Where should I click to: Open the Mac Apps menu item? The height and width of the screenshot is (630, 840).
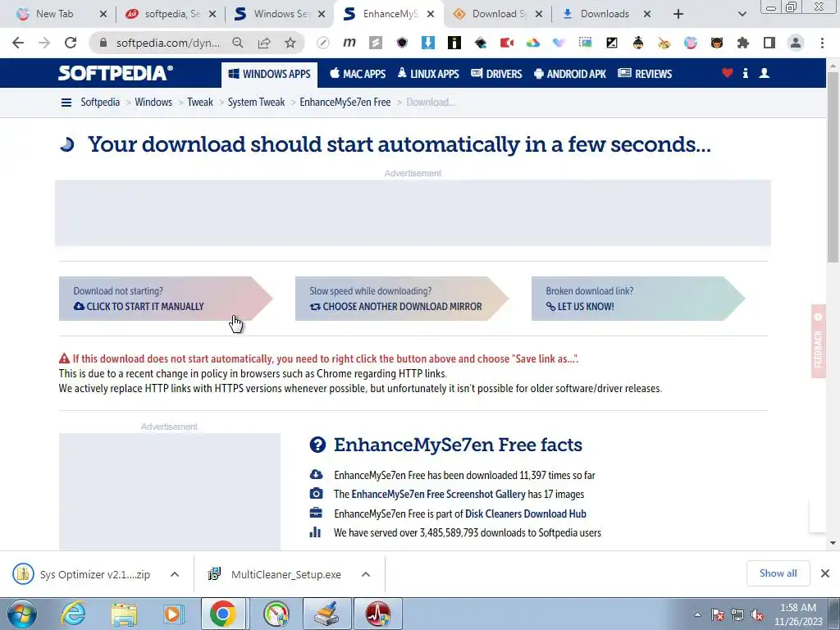pos(358,74)
